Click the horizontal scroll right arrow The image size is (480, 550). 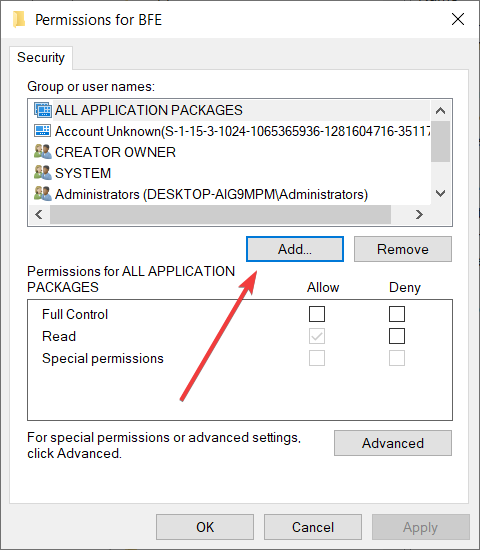tap(419, 214)
